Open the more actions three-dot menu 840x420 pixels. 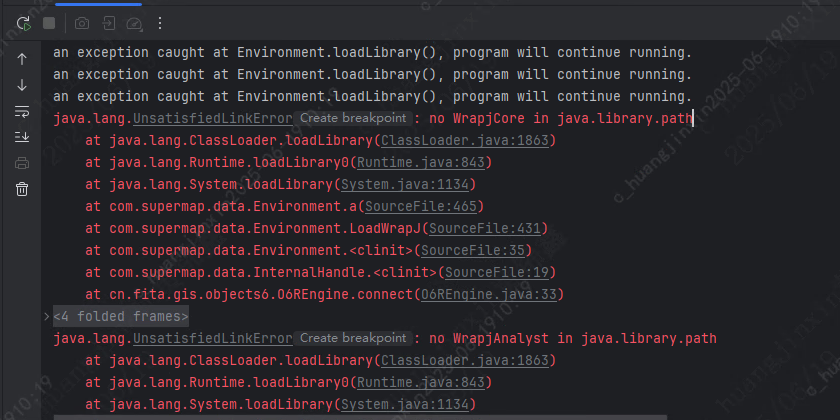pos(160,23)
